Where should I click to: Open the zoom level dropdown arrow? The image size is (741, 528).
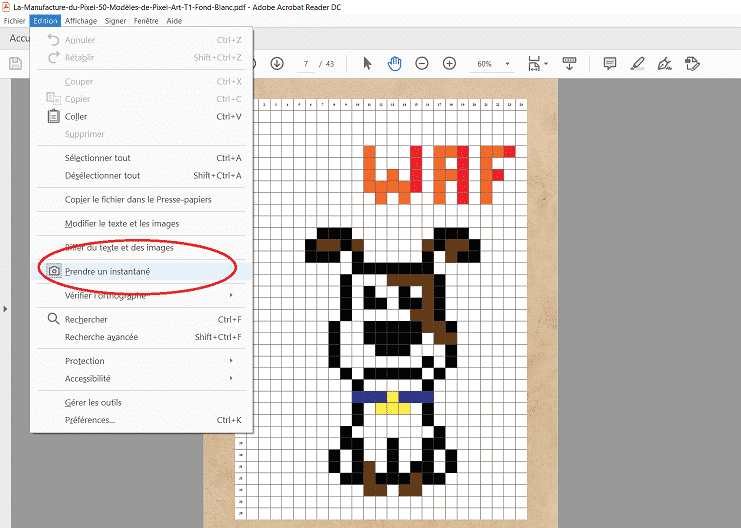pyautogui.click(x=508, y=64)
